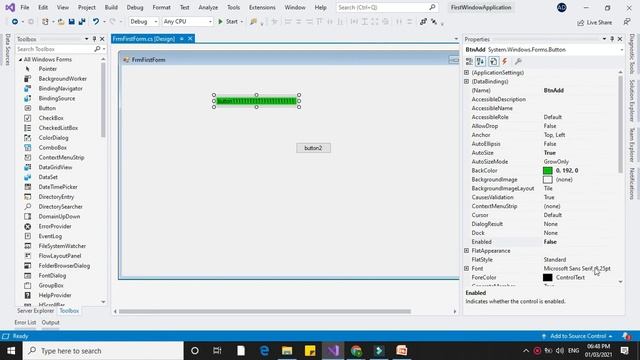
Task: Open the Error List tab
Action: [25, 322]
